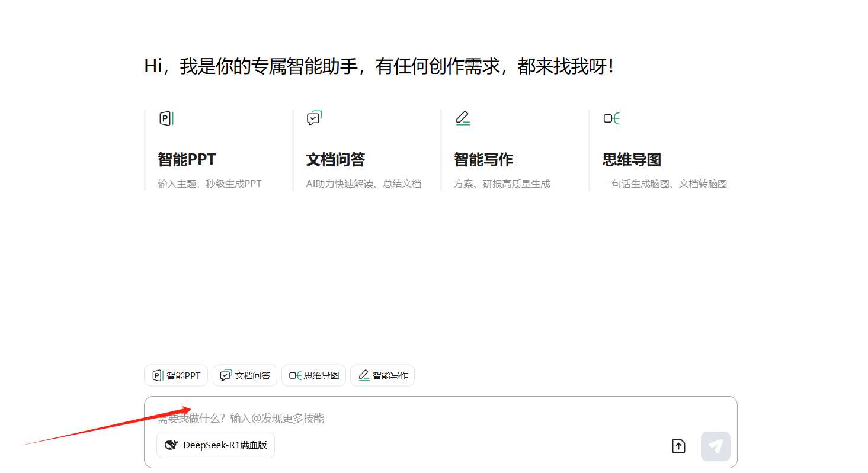Click the 思维导图 mind-map card icon

[611, 118]
